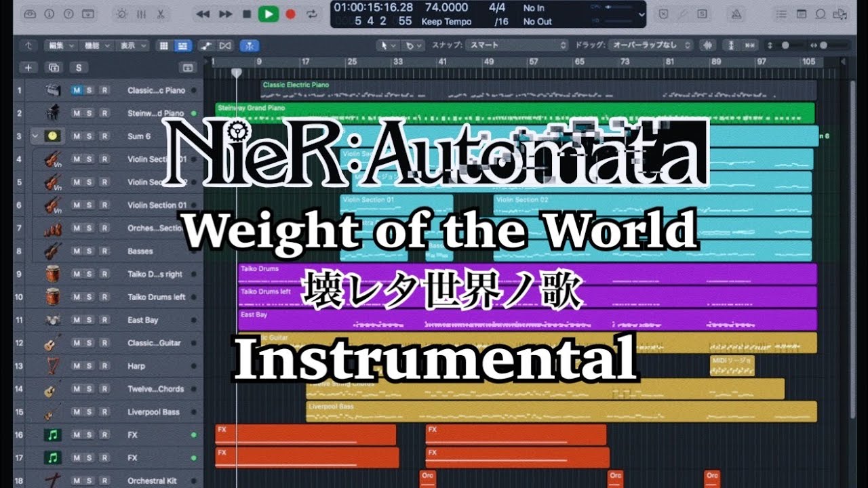Click the Fast Forward transport button
Viewport: 868px width, 488px height.
(x=225, y=14)
